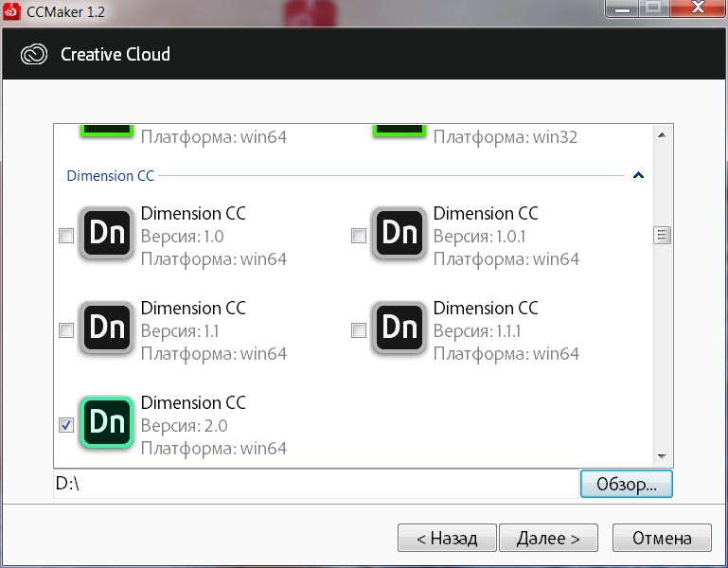The width and height of the screenshot is (728, 568).
Task: Collapse the Dimension CC group chevron
Action: tap(638, 175)
